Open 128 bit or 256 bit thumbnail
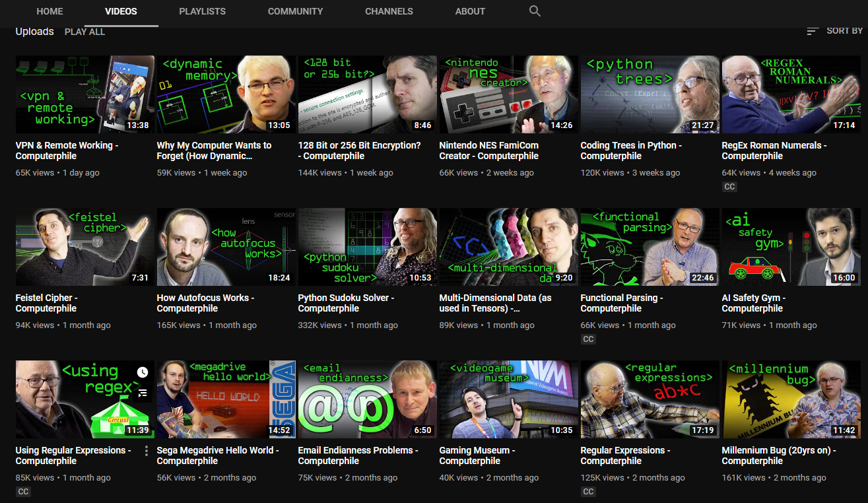The image size is (868, 503). pos(368,94)
